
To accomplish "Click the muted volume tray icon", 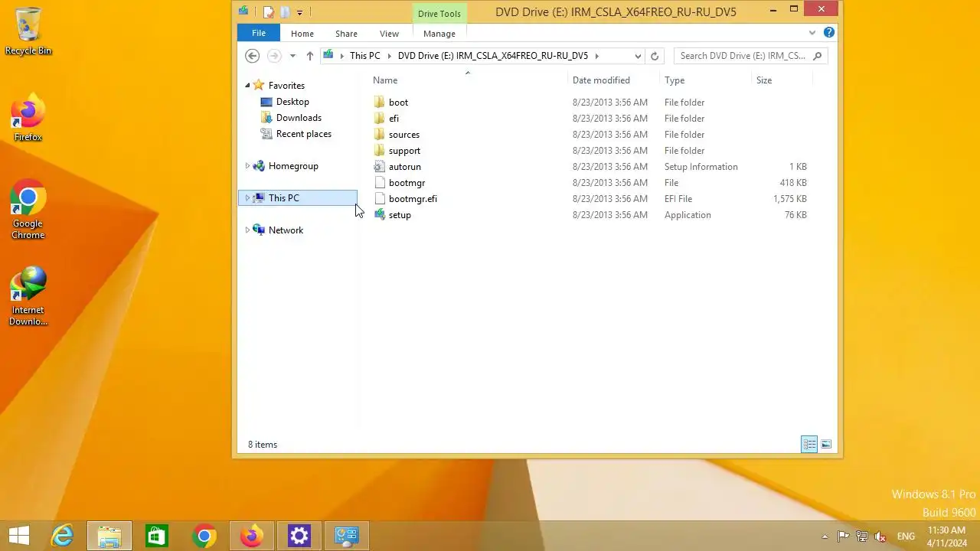I will point(880,536).
